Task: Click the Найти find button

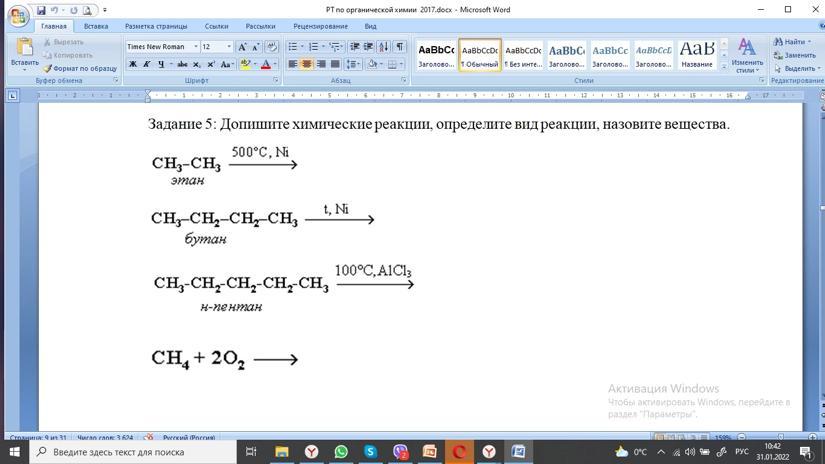Action: click(x=792, y=42)
